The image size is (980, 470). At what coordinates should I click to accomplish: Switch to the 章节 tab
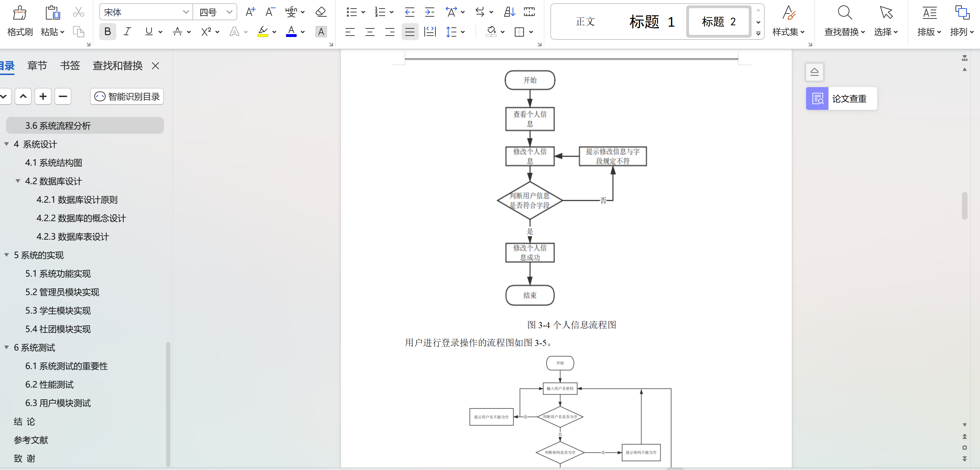[x=37, y=66]
